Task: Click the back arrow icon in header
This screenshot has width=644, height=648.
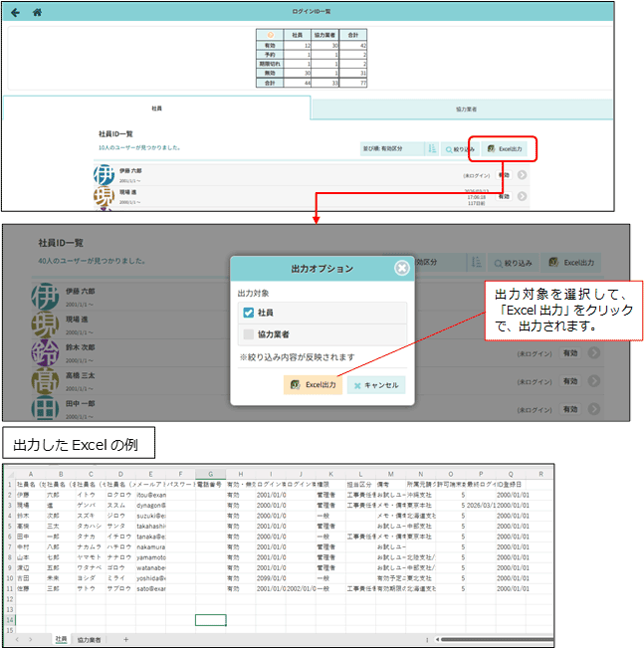Action: pos(15,13)
